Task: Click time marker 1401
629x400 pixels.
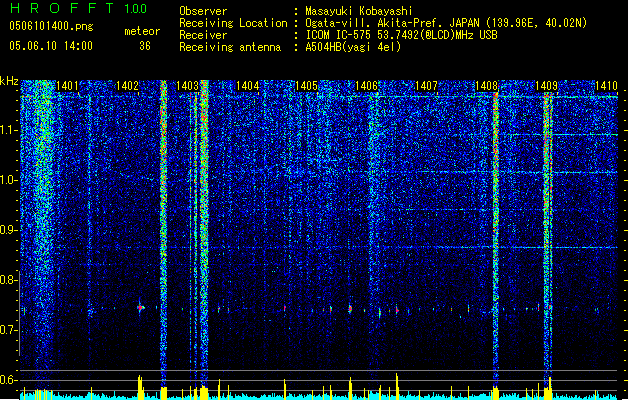Action: 67,86
